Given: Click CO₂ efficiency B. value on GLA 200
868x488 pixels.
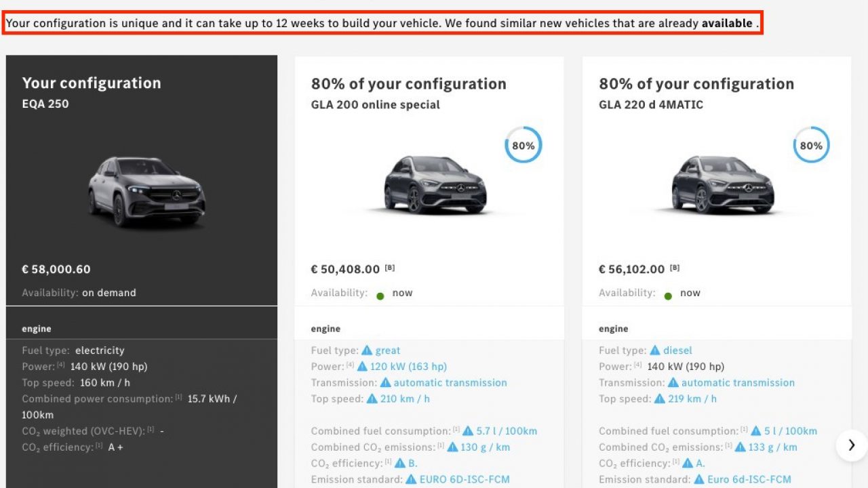Looking at the screenshot, I should pyautogui.click(x=413, y=464).
